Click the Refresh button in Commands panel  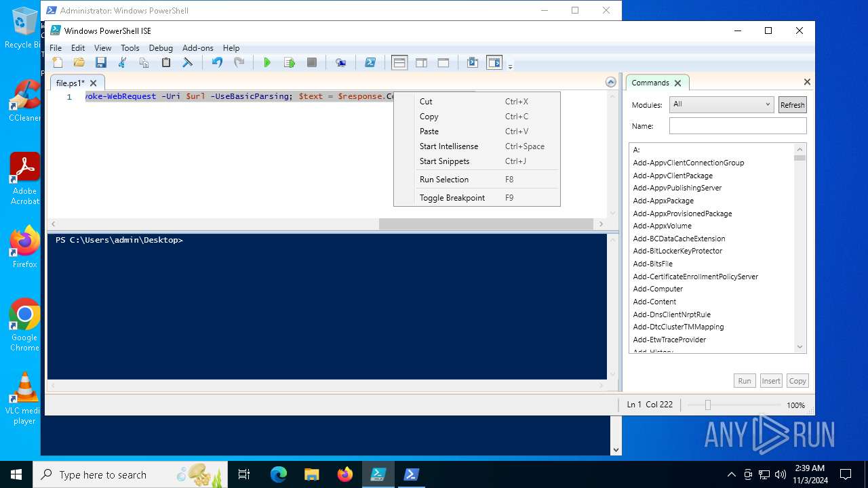pos(792,104)
